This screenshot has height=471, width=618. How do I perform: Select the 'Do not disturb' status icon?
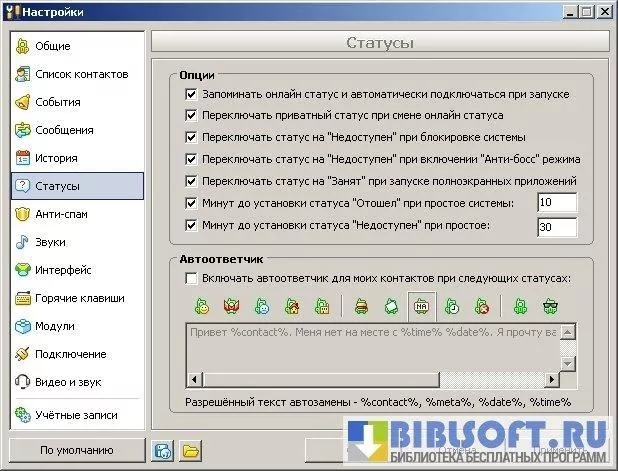tap(481, 305)
